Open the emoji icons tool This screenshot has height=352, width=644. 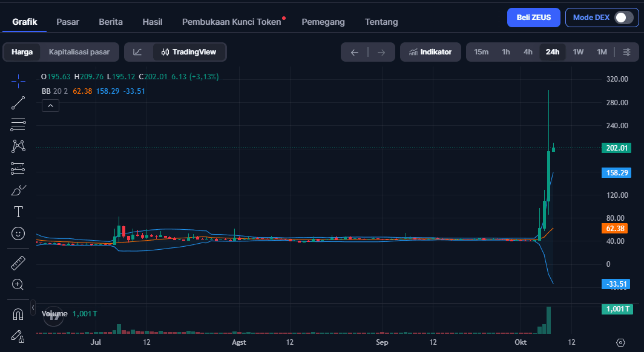(x=18, y=233)
